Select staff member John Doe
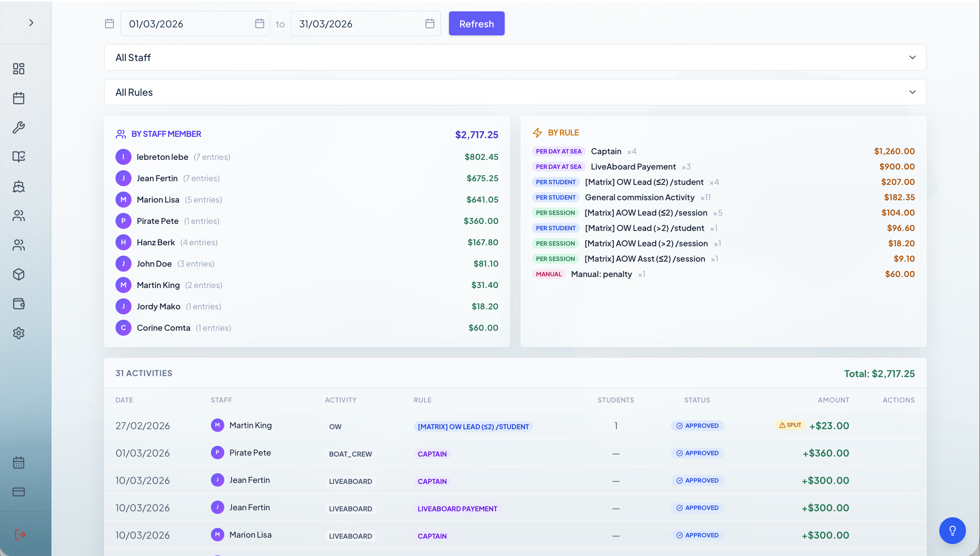The image size is (980, 556). (307, 264)
